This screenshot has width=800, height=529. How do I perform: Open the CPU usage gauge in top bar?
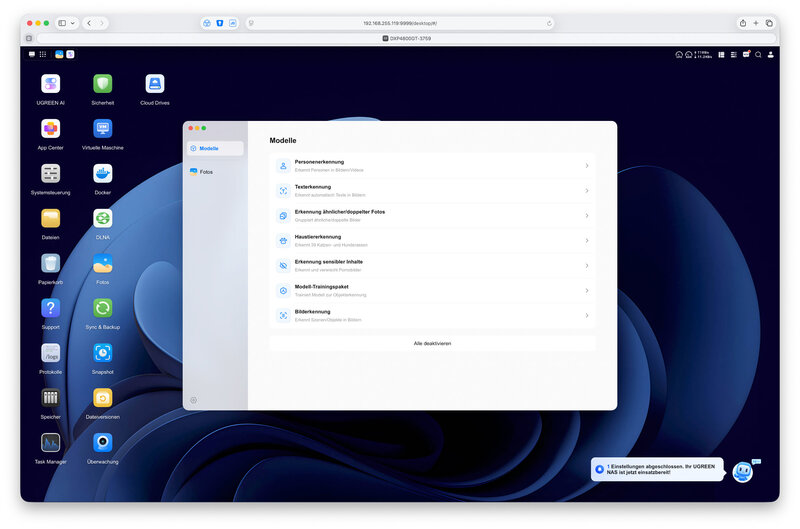679,55
